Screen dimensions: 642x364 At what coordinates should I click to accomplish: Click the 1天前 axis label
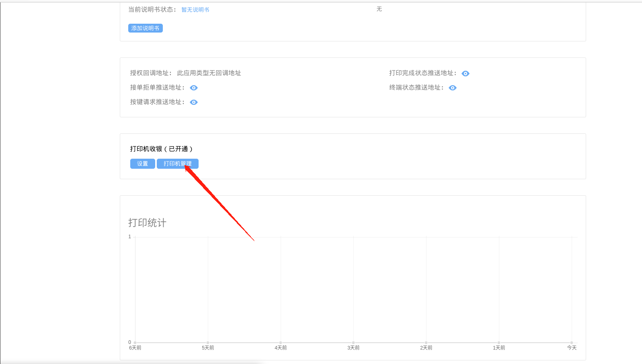(499, 348)
